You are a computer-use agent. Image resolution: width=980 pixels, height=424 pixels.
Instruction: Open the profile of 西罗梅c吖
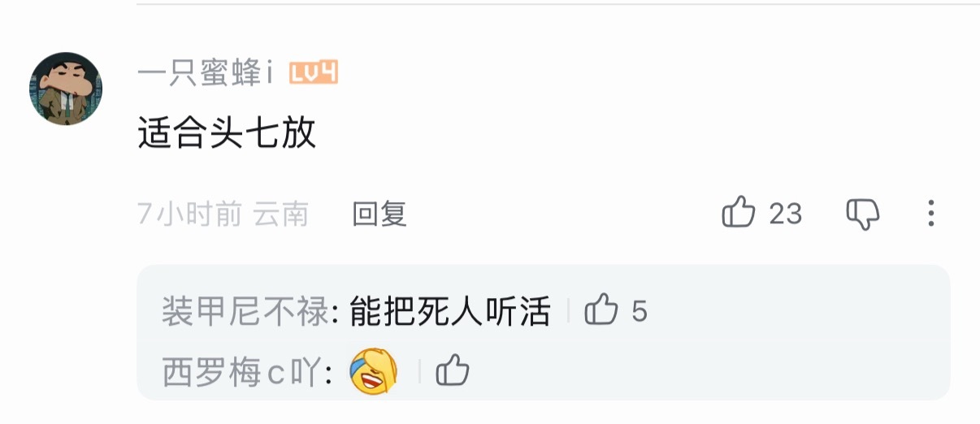[242, 373]
